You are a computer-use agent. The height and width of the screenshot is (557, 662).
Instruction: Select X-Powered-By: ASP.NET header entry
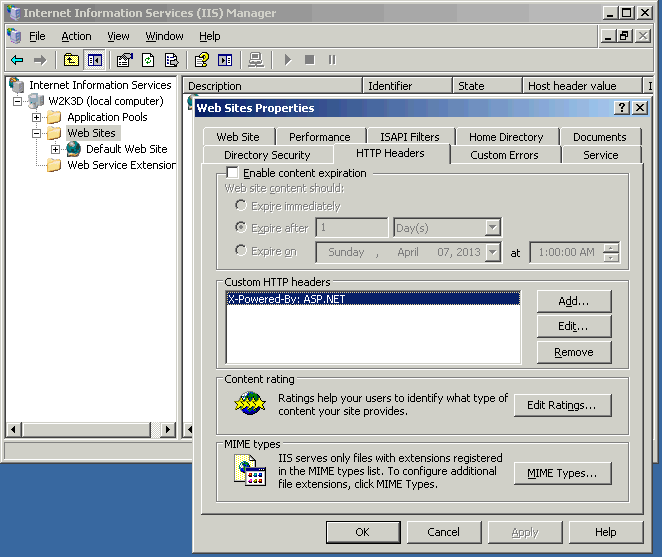coord(373,299)
